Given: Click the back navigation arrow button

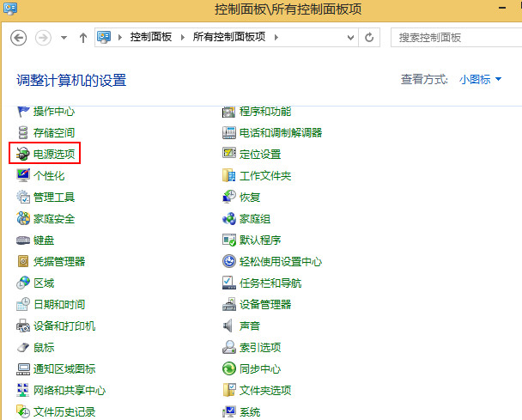Looking at the screenshot, I should [x=19, y=38].
